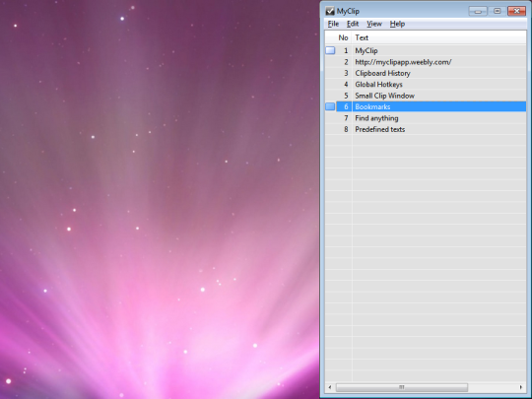Click the bookmark icon on row 1 MyClip
Image resolution: width=532 pixels, height=399 pixels.
[330, 50]
